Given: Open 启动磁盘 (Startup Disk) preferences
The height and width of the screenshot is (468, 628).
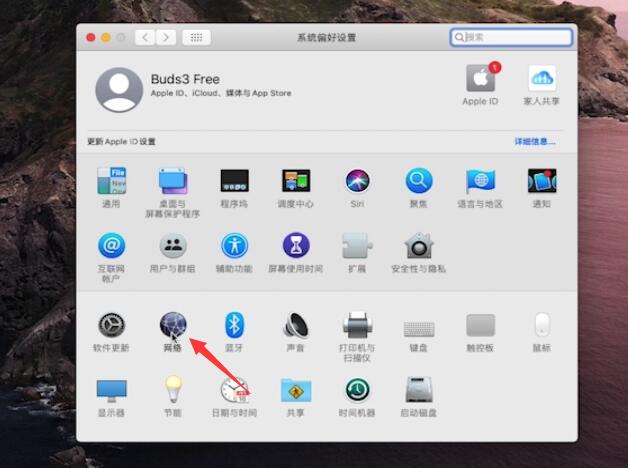Looking at the screenshot, I should [419, 390].
